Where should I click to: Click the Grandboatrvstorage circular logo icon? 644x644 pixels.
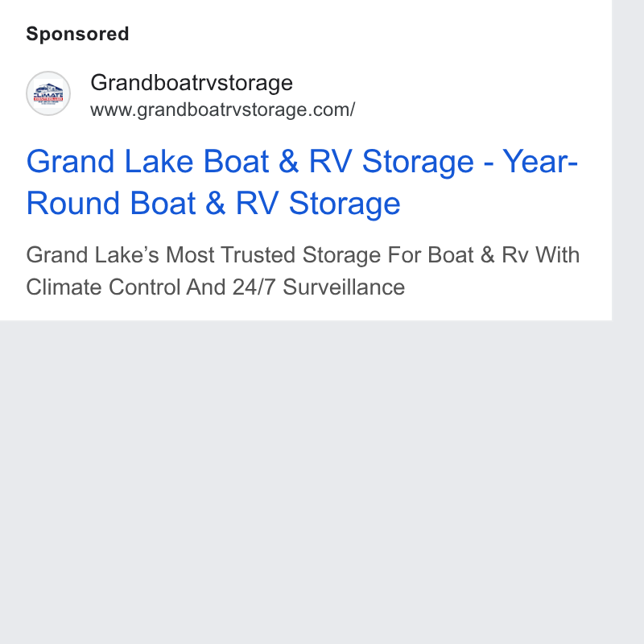pyautogui.click(x=48, y=93)
